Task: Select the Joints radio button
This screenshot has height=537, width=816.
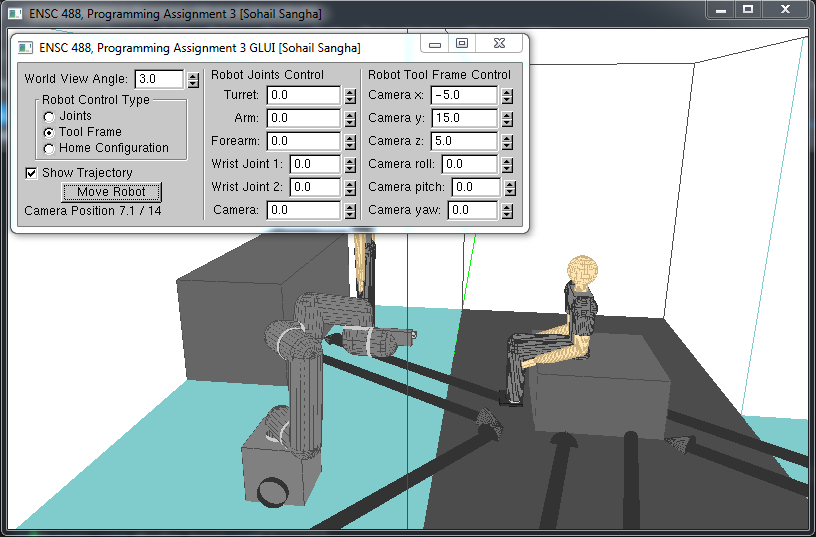Action: (x=49, y=117)
